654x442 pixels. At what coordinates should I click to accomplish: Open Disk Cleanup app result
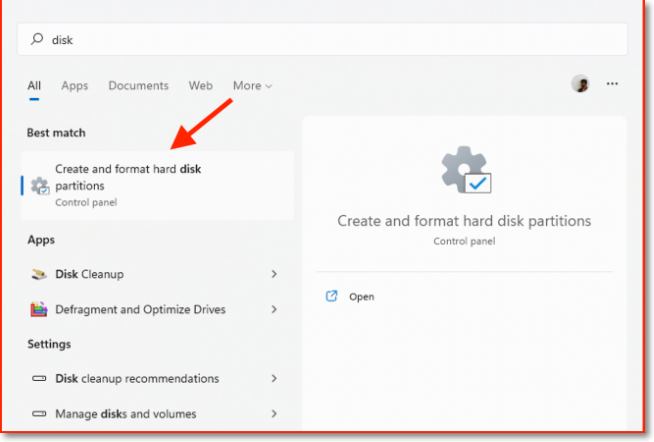coord(154,274)
